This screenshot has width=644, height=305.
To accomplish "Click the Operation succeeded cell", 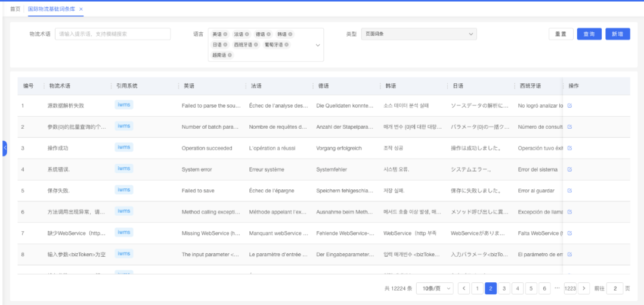I will pyautogui.click(x=207, y=148).
